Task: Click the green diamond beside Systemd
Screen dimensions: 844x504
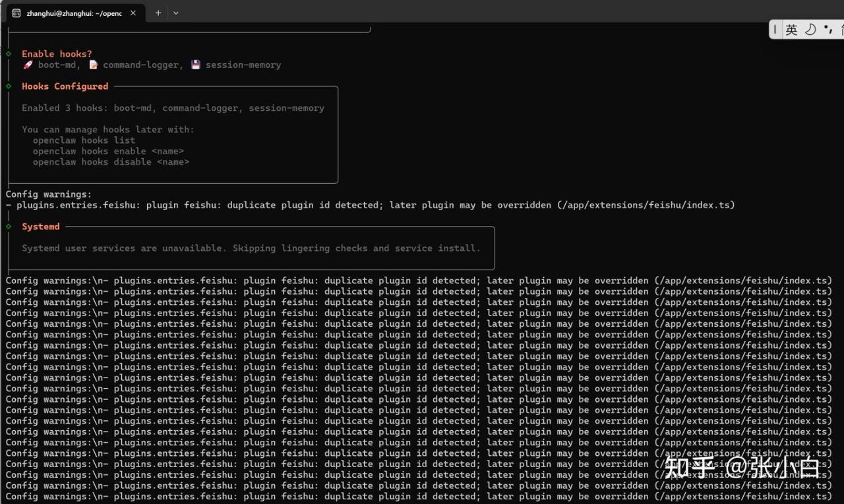Action: point(9,227)
